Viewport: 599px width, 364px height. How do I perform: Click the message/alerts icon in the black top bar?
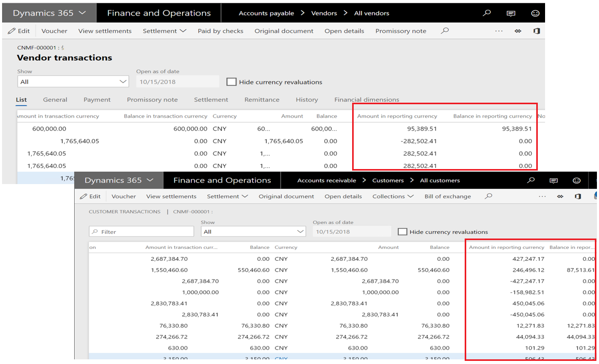tap(511, 13)
